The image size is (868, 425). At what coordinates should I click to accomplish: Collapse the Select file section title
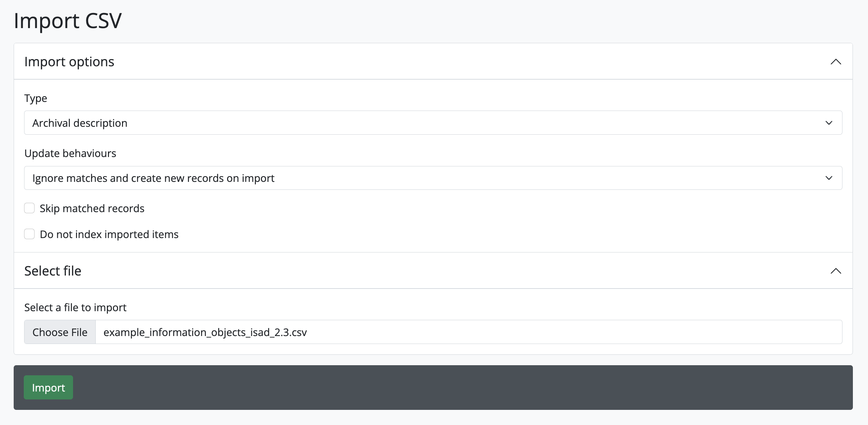[x=53, y=271]
